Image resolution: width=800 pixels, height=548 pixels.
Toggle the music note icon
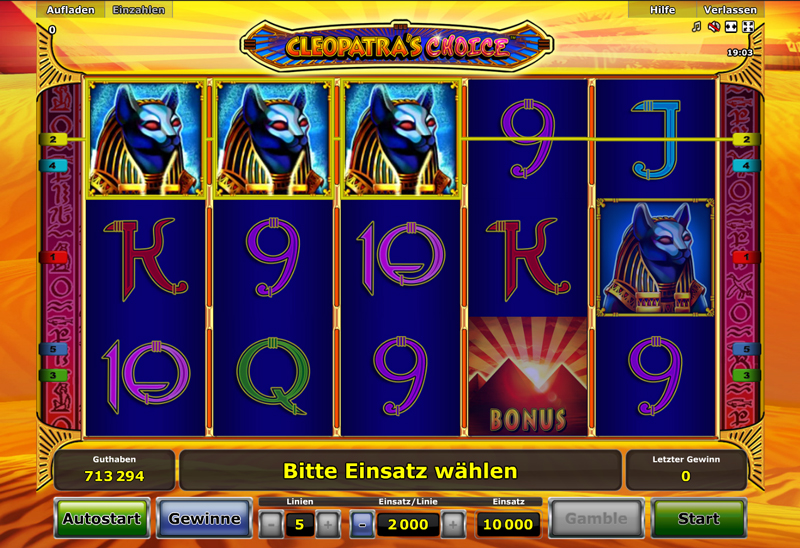(x=696, y=27)
